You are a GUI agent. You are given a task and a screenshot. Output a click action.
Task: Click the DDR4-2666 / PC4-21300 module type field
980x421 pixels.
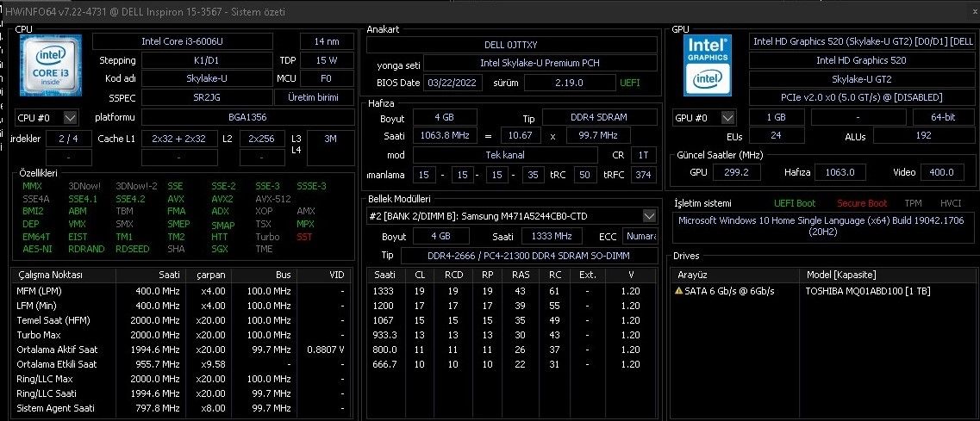point(528,256)
